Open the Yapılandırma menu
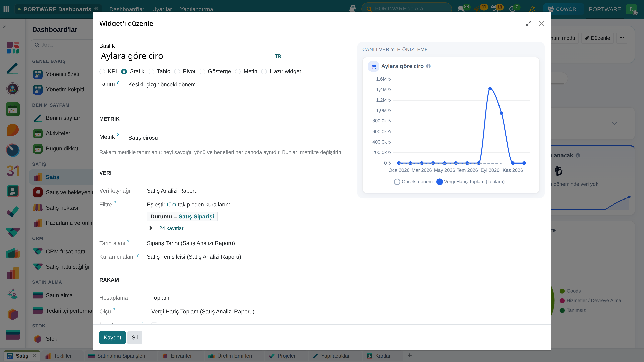This screenshot has width=644, height=362. (x=196, y=9)
